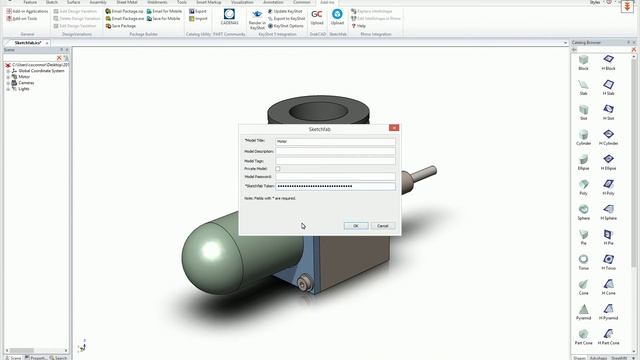The image size is (640, 360).
Task: Switch to the Search tab in Scene panel
Action: coord(59,358)
